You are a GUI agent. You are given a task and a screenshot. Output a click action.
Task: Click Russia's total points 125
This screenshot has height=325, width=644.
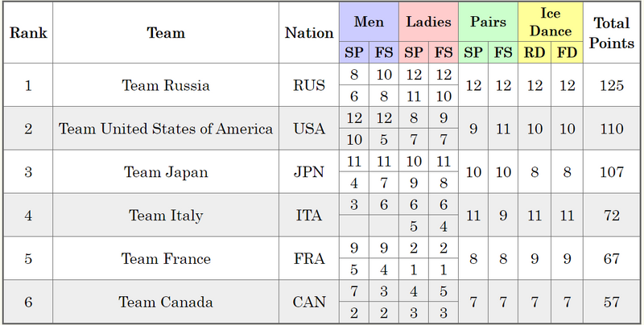pyautogui.click(x=612, y=85)
